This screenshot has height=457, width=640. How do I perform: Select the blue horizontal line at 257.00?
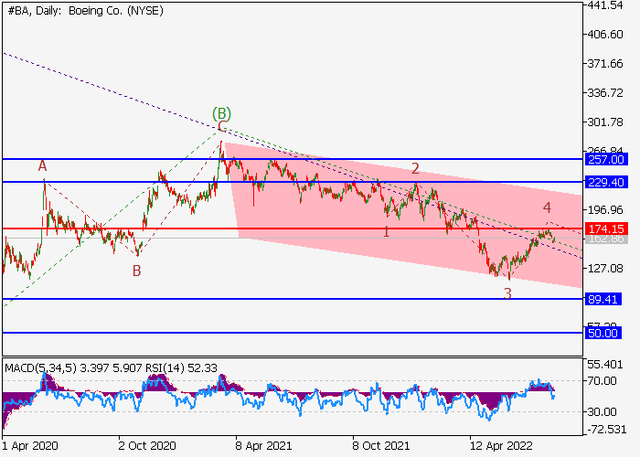[x=292, y=159]
